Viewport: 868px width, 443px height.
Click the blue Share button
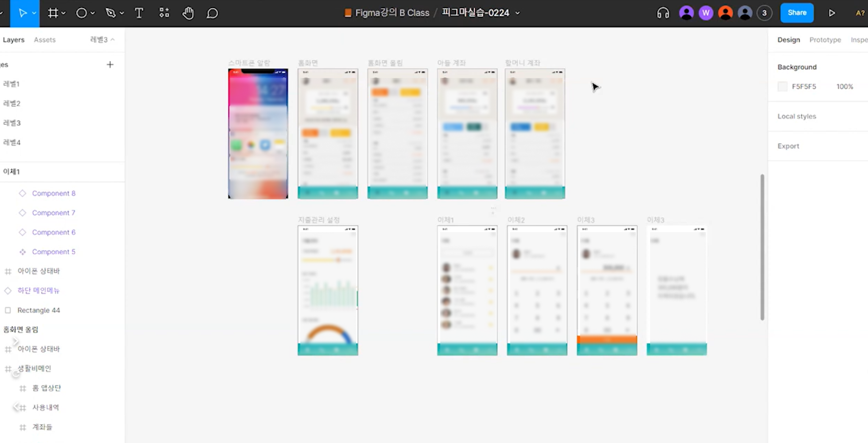click(797, 13)
